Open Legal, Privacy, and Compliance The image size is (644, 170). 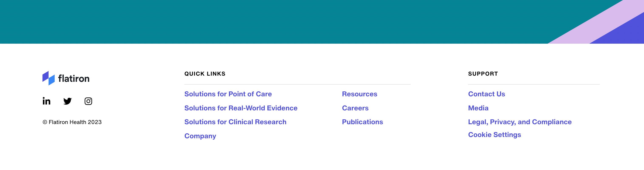(x=520, y=122)
